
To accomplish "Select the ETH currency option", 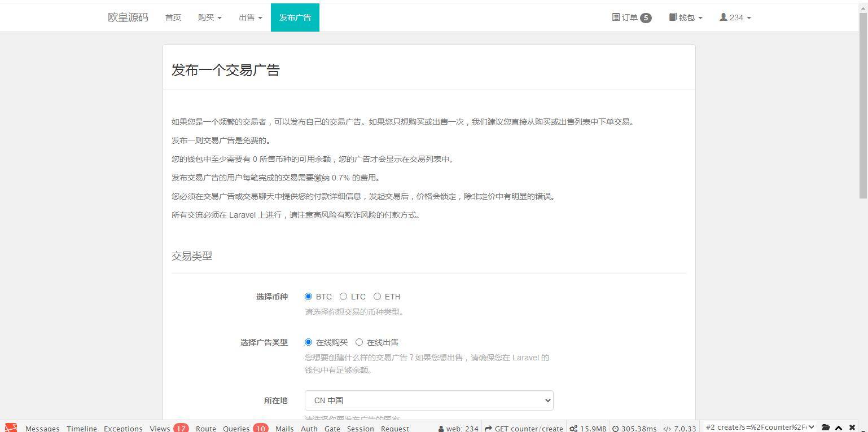I will (377, 296).
